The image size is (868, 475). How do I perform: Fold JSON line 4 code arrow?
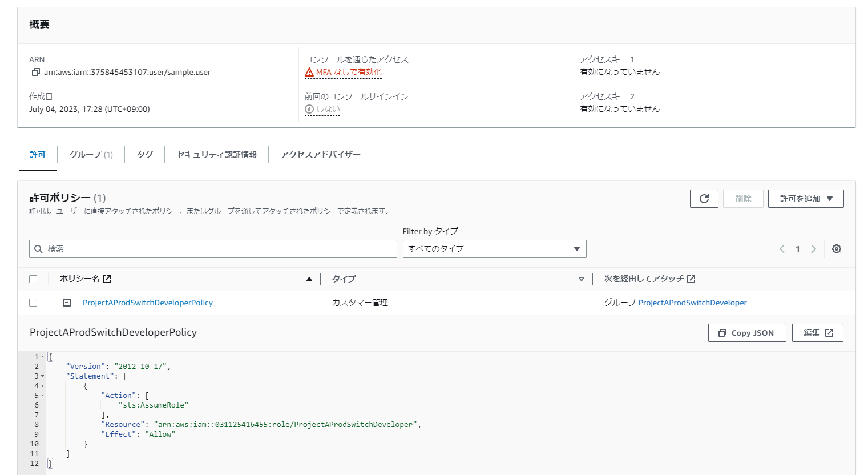[x=42, y=386]
